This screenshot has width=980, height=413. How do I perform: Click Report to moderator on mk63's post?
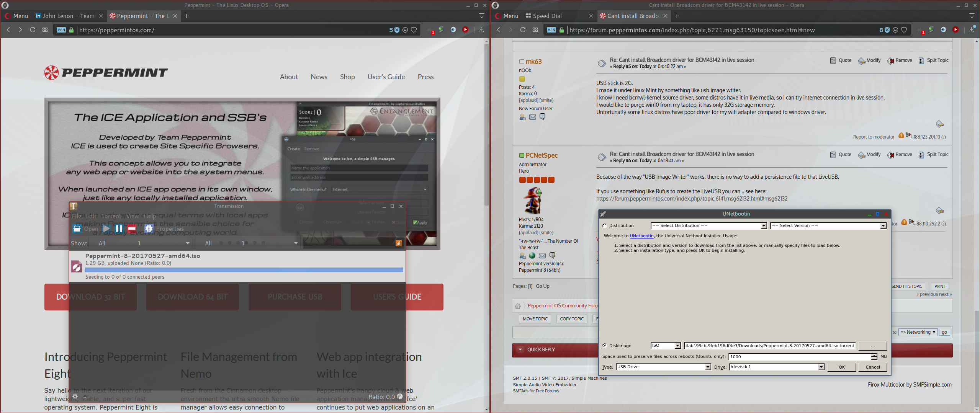point(874,137)
